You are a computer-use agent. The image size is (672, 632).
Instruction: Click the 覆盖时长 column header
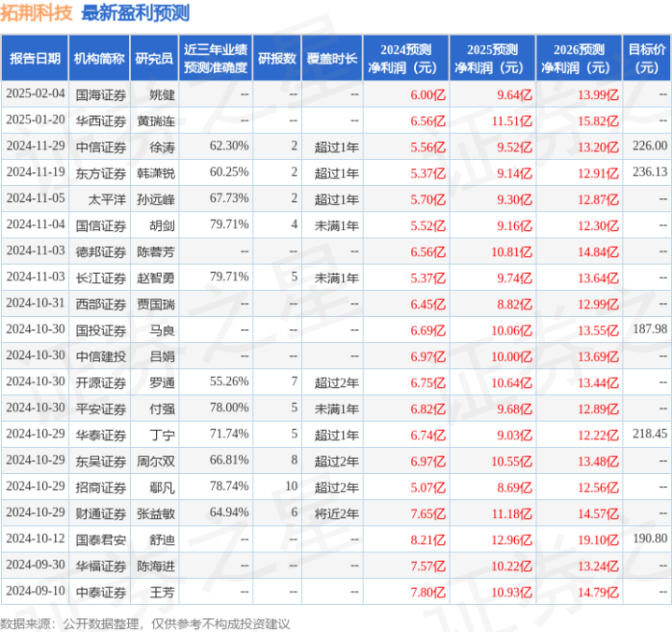[x=332, y=58]
